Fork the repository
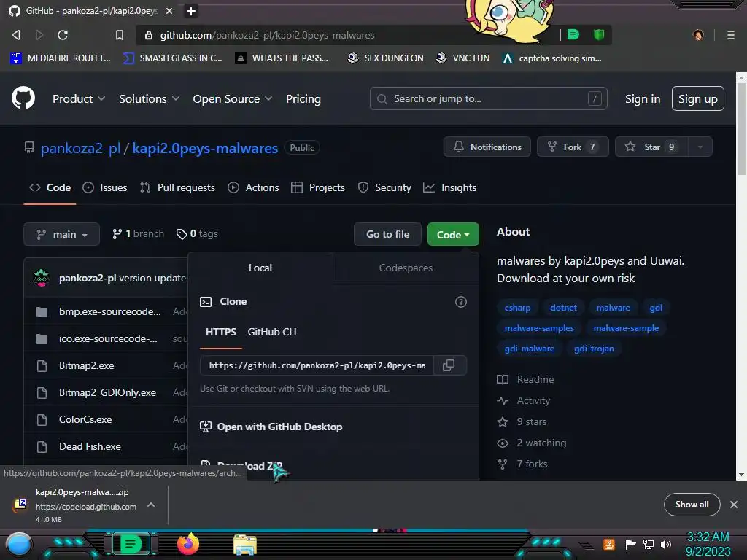Viewport: 747px width, 560px height. (x=573, y=147)
